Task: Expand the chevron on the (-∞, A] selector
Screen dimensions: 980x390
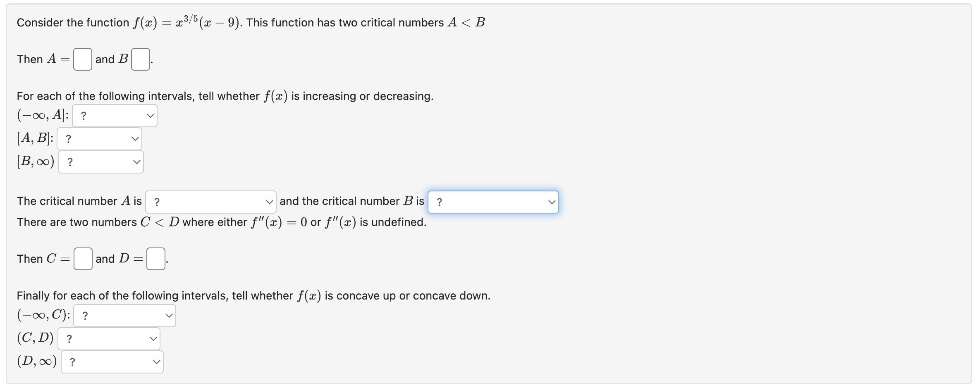Action: pyautogui.click(x=151, y=115)
